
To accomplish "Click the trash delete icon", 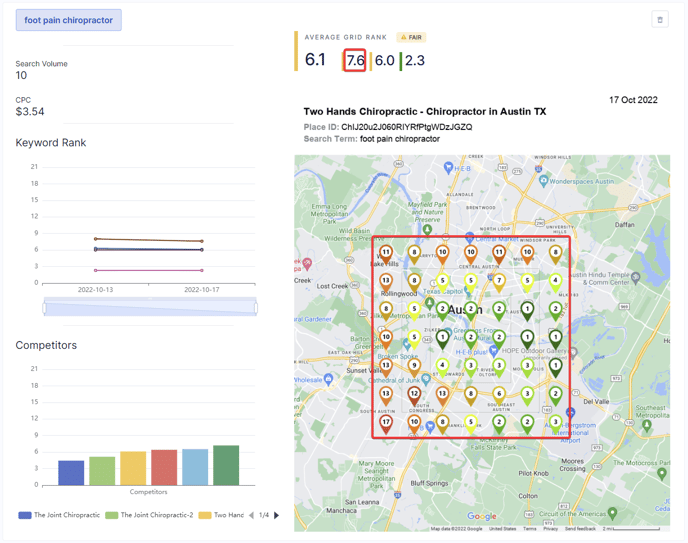I will [660, 20].
